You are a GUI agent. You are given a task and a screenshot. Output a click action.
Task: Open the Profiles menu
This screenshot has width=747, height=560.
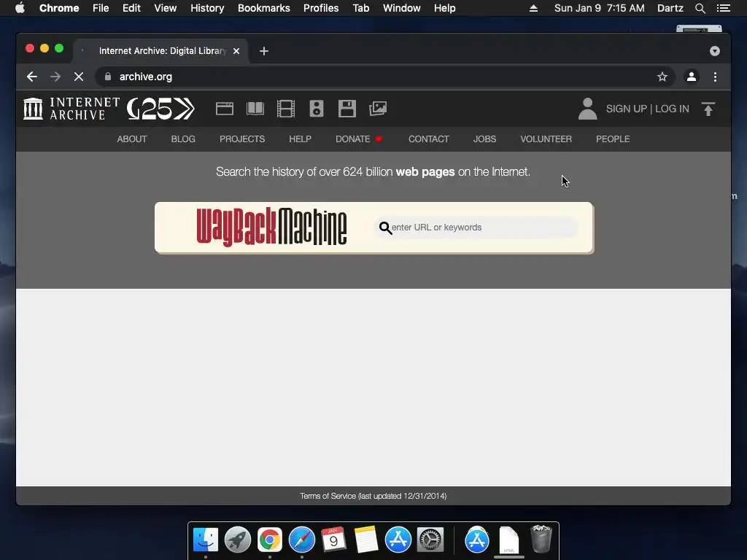321,8
